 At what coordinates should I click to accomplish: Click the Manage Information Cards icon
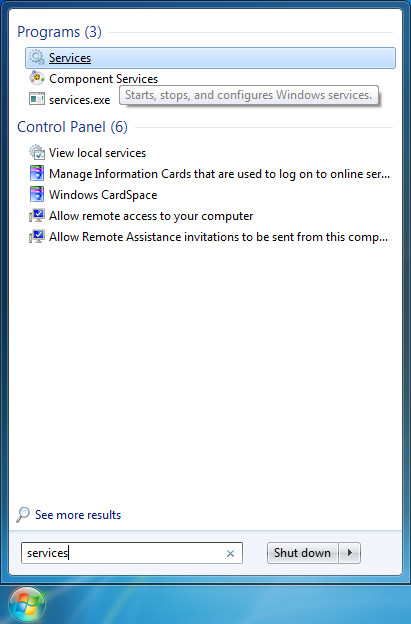click(37, 174)
